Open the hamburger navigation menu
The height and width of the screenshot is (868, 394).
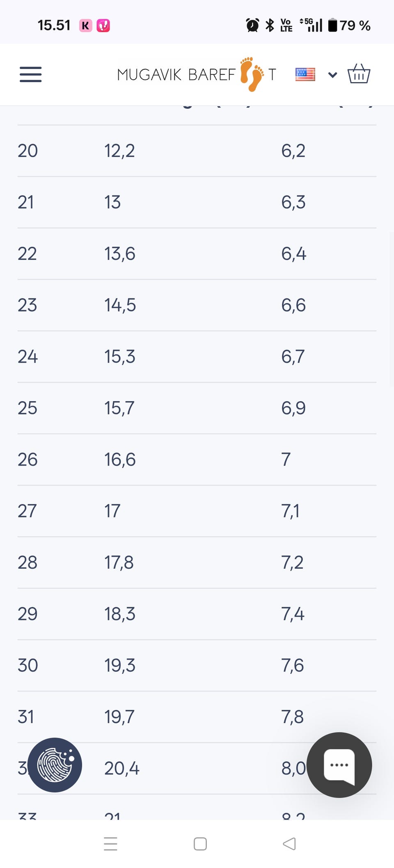[31, 74]
